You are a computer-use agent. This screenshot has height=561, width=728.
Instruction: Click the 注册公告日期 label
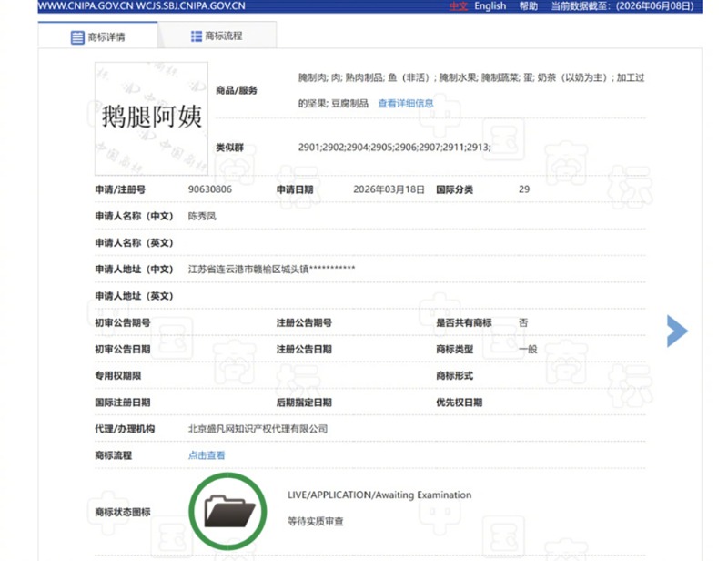tap(304, 349)
